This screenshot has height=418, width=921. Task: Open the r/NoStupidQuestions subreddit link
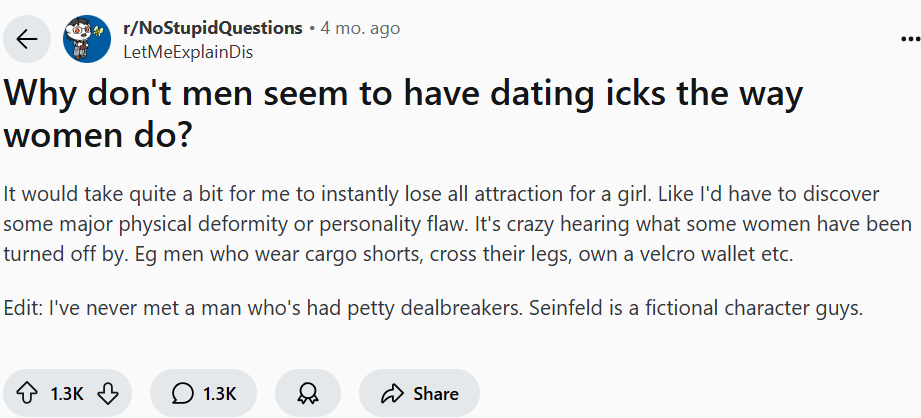pos(212,28)
